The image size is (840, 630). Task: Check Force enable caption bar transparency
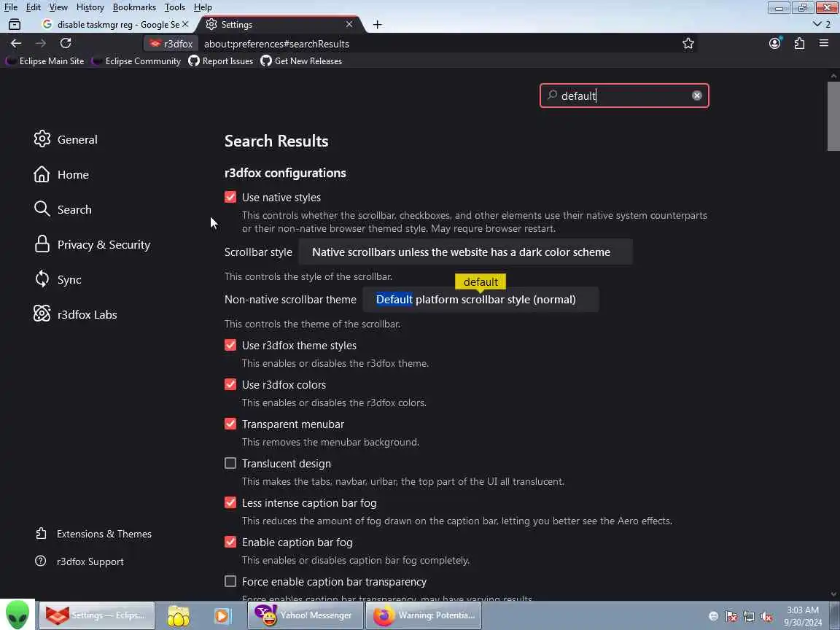(230, 581)
